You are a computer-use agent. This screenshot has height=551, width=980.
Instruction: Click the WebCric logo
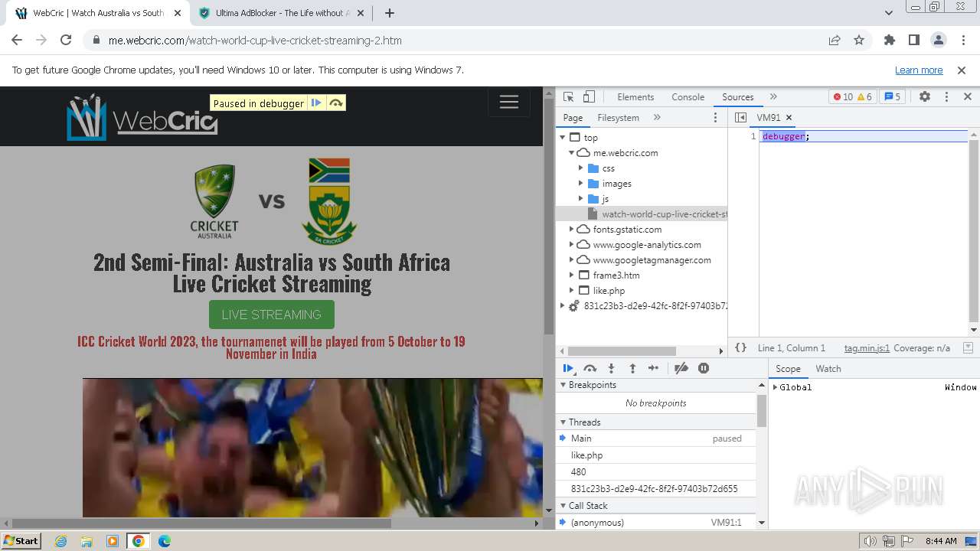[x=142, y=118]
